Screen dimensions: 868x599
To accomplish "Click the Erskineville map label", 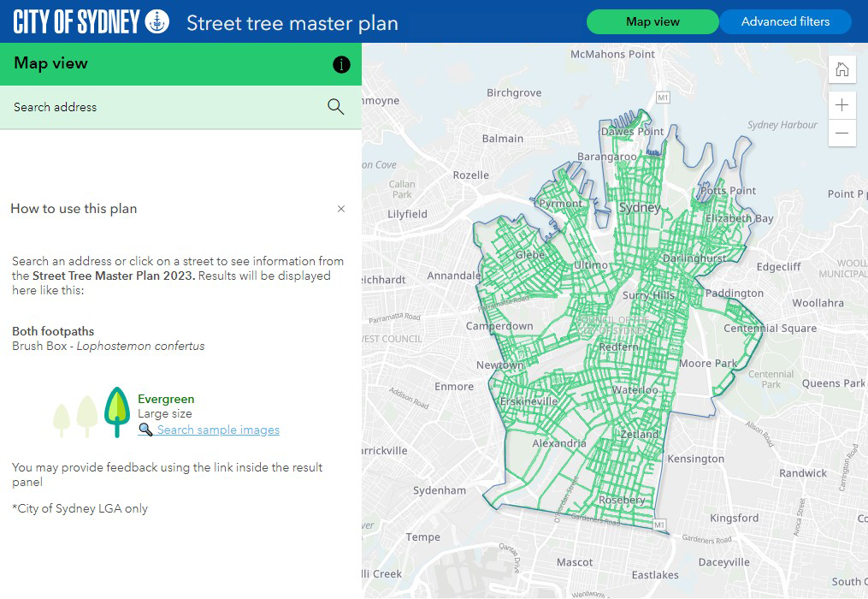I will pyautogui.click(x=528, y=401).
